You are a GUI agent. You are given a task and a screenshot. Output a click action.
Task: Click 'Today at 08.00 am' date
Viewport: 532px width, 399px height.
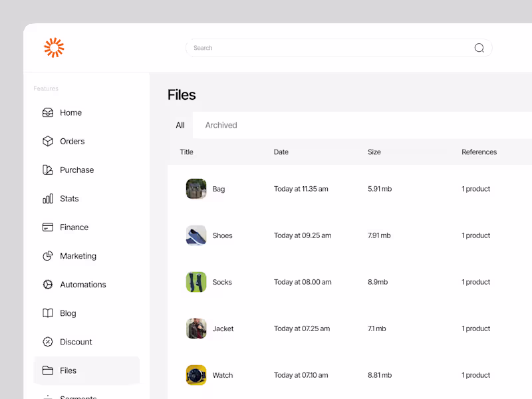(x=303, y=282)
